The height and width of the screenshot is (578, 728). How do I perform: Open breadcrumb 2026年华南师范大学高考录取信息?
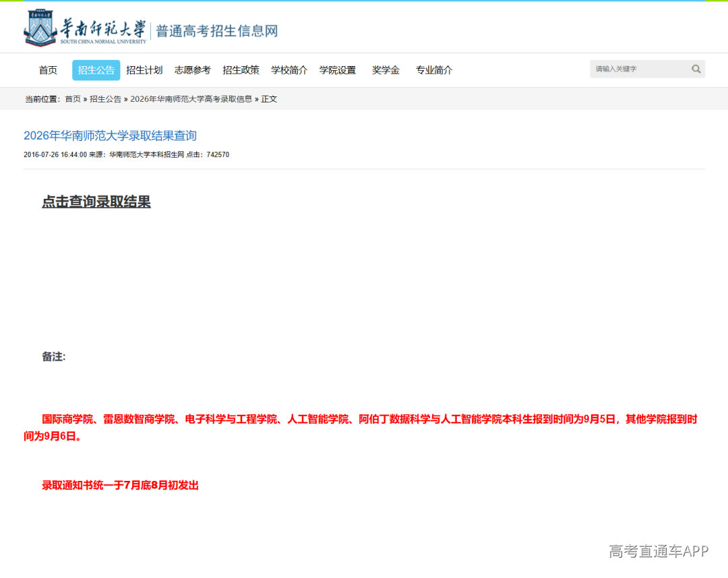191,99
